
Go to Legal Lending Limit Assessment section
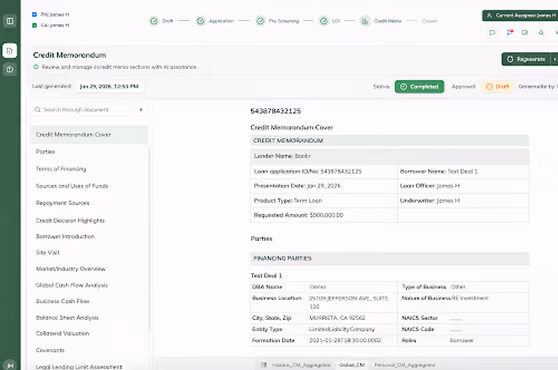(x=79, y=366)
